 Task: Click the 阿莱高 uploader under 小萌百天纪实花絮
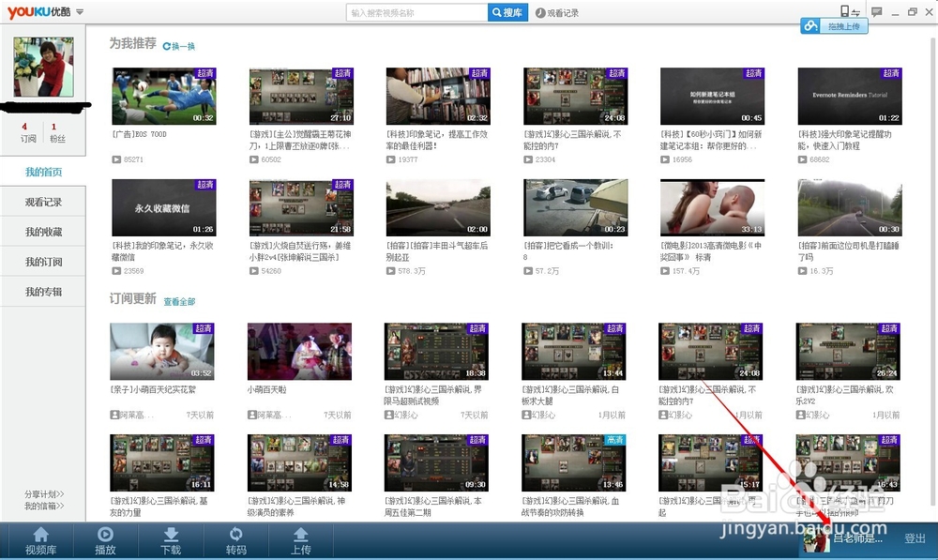tap(132, 415)
